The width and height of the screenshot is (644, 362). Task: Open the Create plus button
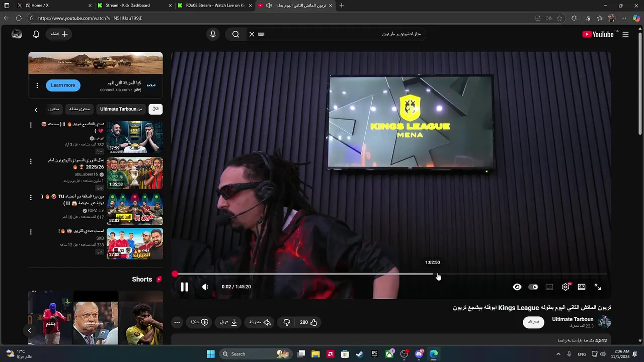click(59, 34)
